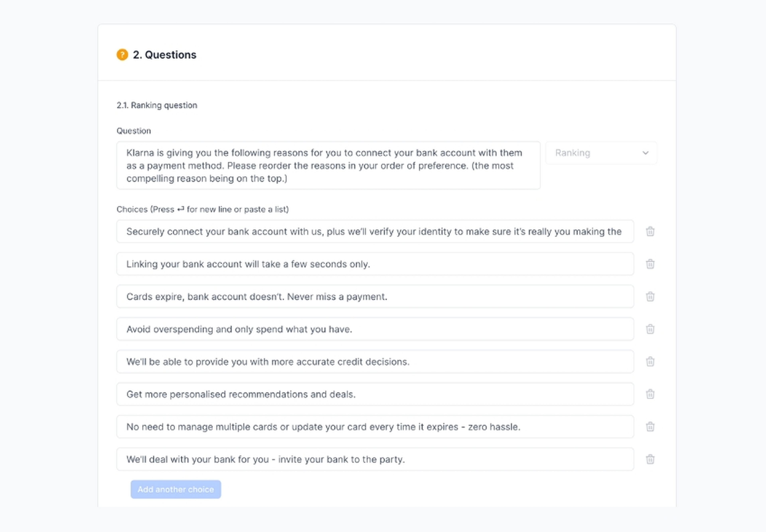Image resolution: width=766 pixels, height=532 pixels.
Task: Delete the 'Securely connect your bank account' choice
Action: (650, 231)
